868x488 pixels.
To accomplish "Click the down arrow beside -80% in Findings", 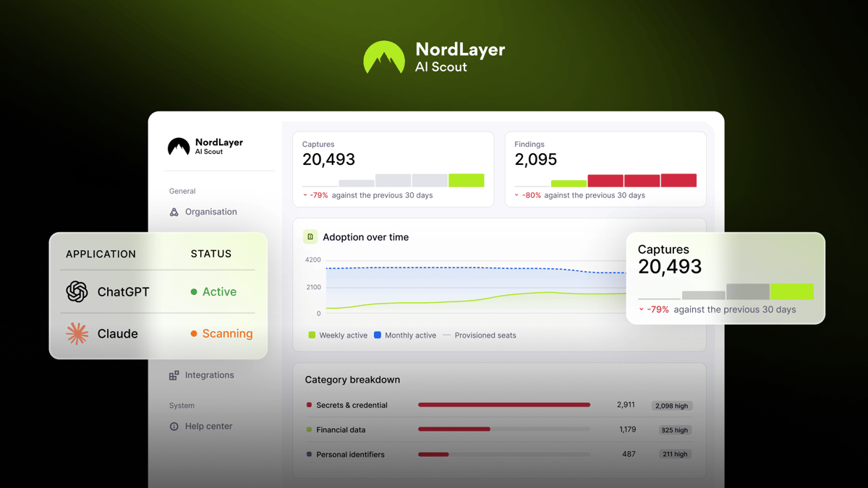I will (517, 195).
